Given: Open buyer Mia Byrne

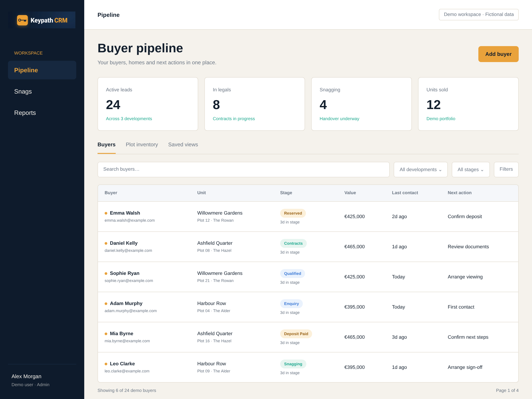Looking at the screenshot, I should [x=121, y=334].
